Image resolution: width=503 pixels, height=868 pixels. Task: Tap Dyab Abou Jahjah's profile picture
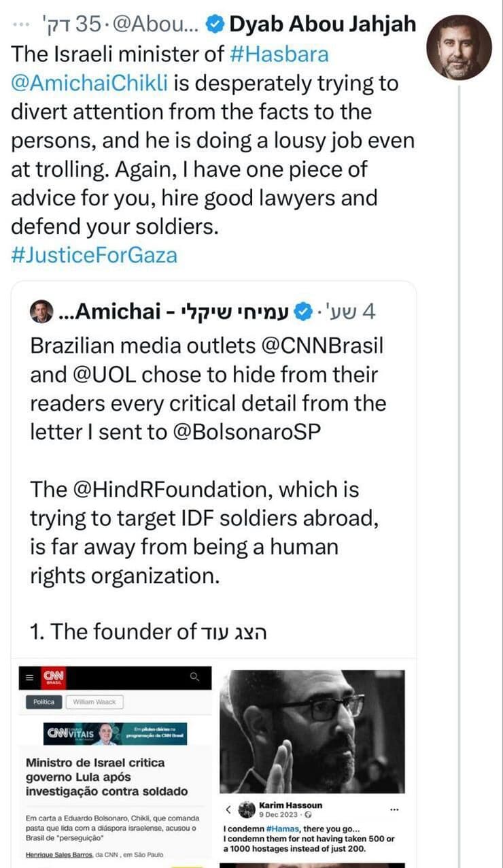pos(459,48)
